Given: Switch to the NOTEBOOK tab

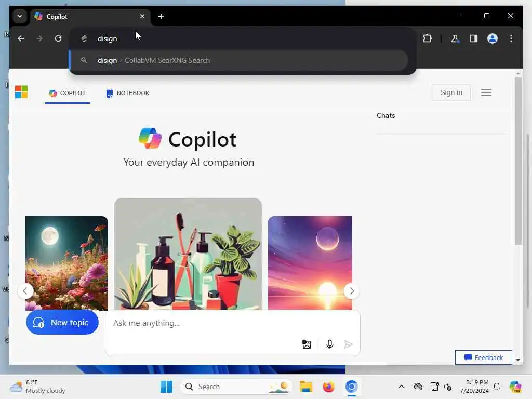Looking at the screenshot, I should [128, 93].
